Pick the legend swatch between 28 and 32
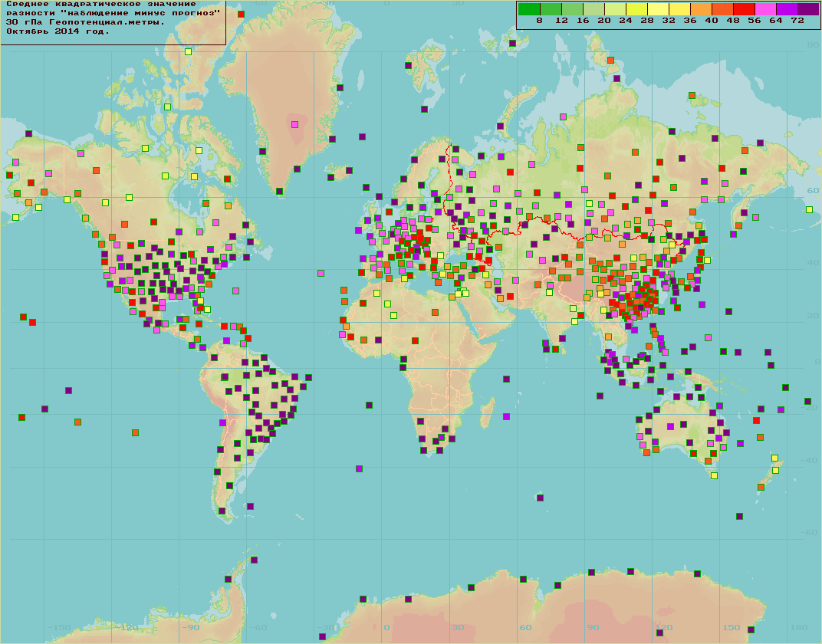The image size is (822, 644). pos(658,8)
